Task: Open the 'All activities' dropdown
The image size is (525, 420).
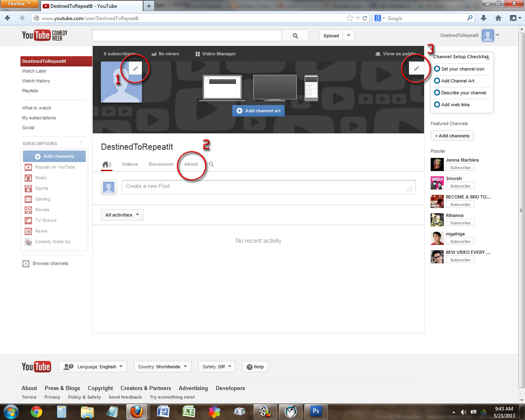Action: tap(122, 215)
